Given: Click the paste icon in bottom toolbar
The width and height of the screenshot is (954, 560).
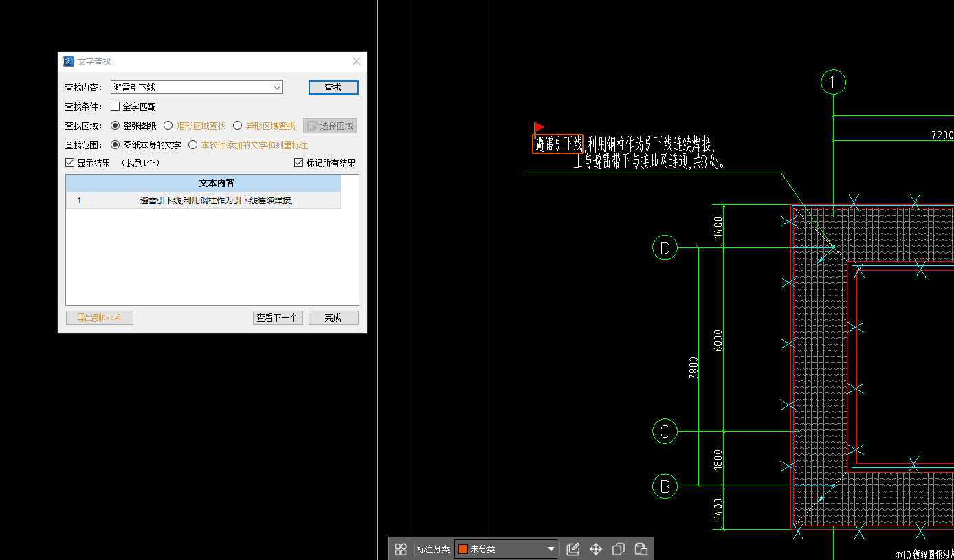Looking at the screenshot, I should (641, 549).
